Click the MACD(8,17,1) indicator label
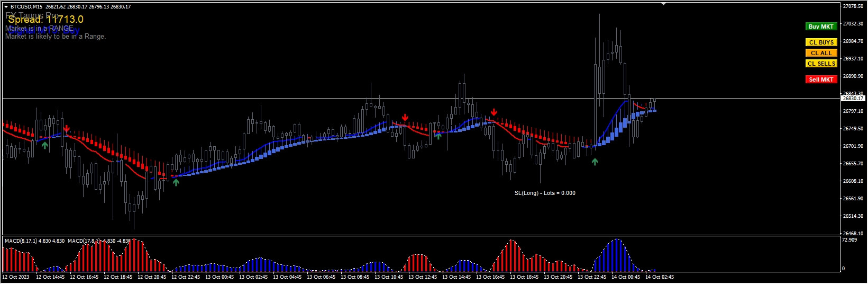868x284 pixels. pos(35,241)
